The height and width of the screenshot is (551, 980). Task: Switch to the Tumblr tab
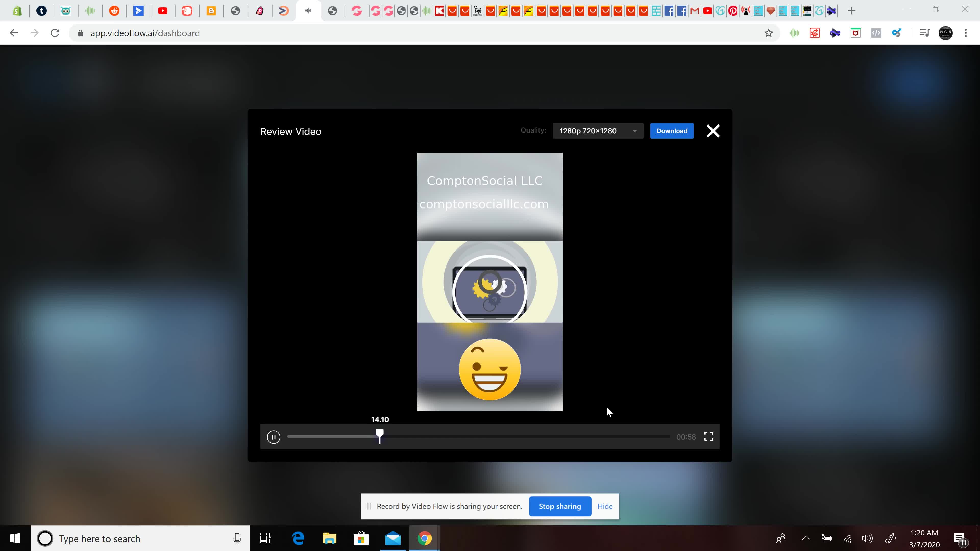[41, 11]
